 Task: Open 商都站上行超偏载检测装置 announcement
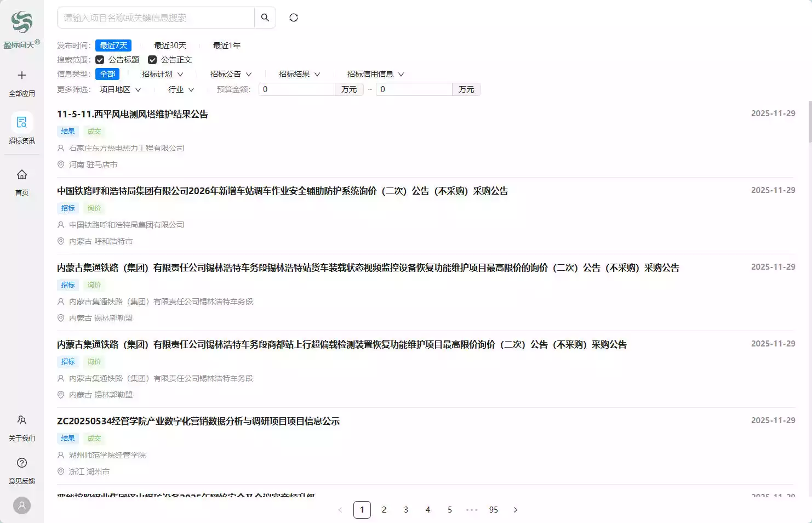pos(342,344)
